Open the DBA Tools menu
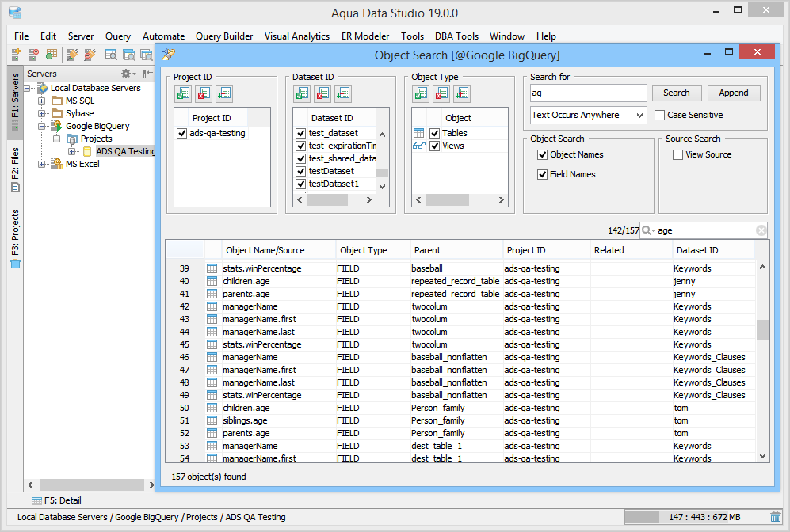 pyautogui.click(x=457, y=36)
